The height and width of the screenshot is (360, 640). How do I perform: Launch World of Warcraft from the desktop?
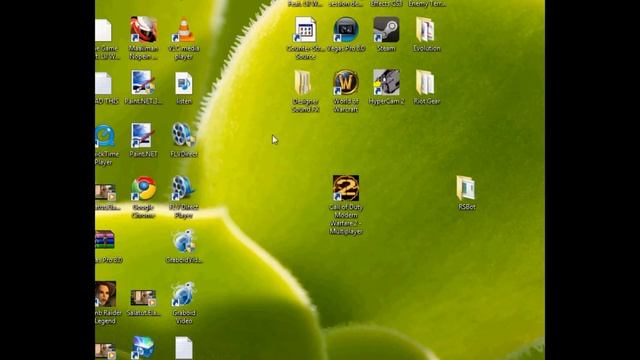point(346,82)
